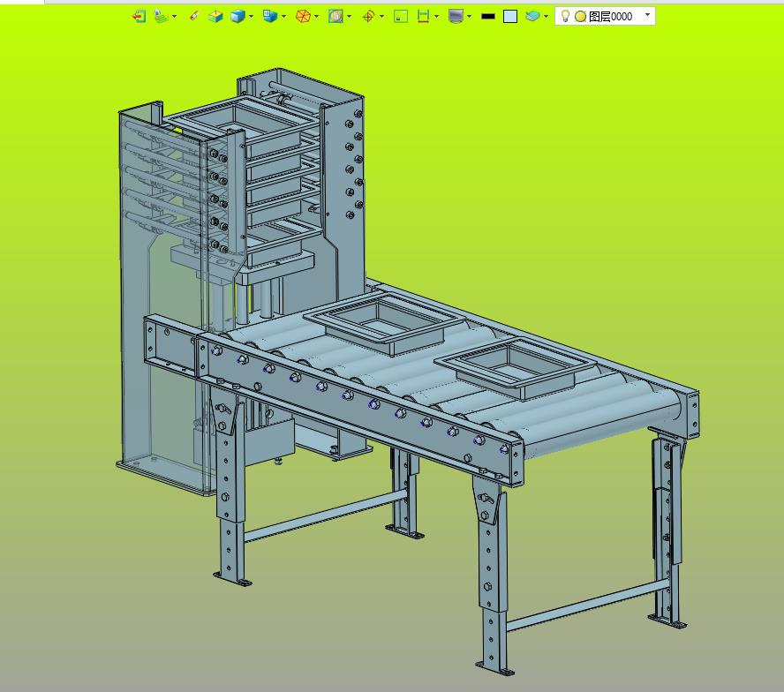Click the sketch plane icon
The width and height of the screenshot is (784, 692).
point(161,17)
